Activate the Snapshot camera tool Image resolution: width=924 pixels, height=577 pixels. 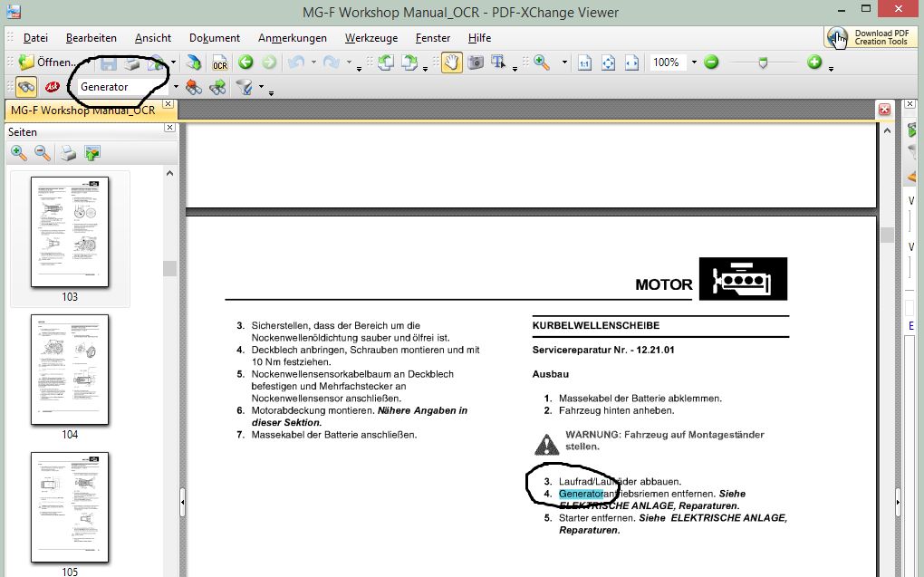click(475, 63)
